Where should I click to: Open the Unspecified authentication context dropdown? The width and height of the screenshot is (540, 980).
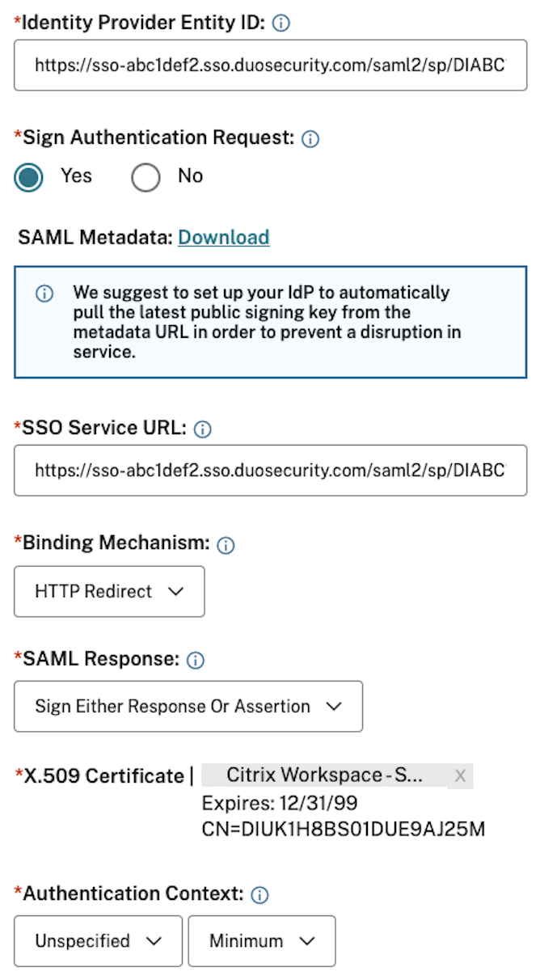coord(97,940)
